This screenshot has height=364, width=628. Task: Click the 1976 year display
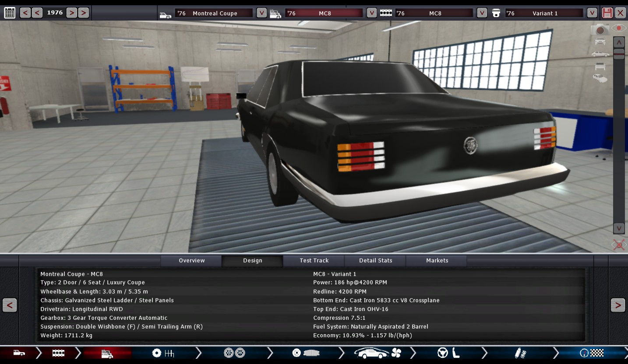pyautogui.click(x=55, y=13)
